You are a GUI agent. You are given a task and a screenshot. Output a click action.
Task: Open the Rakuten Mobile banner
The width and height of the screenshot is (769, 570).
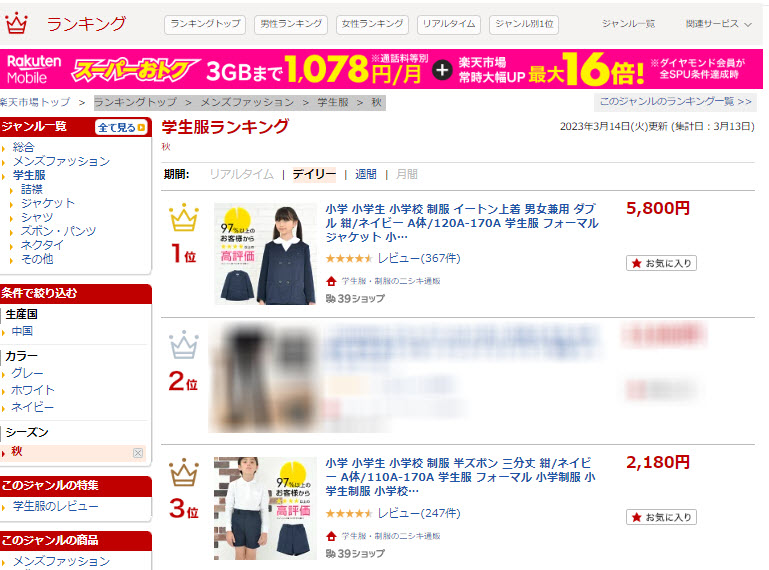pyautogui.click(x=382, y=69)
